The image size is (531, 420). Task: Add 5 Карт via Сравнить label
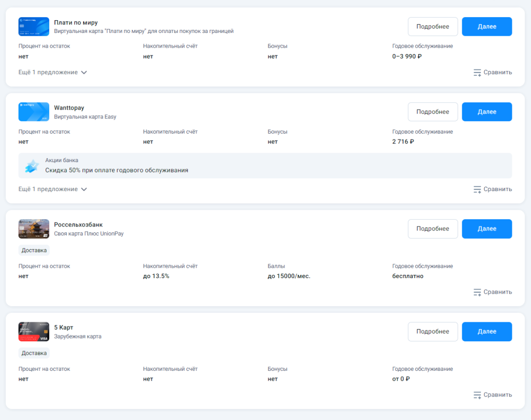pos(498,394)
